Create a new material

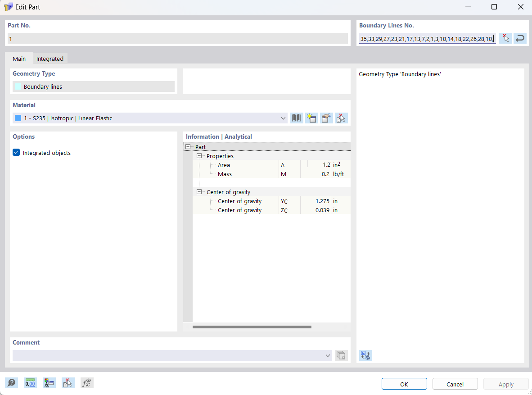click(311, 118)
